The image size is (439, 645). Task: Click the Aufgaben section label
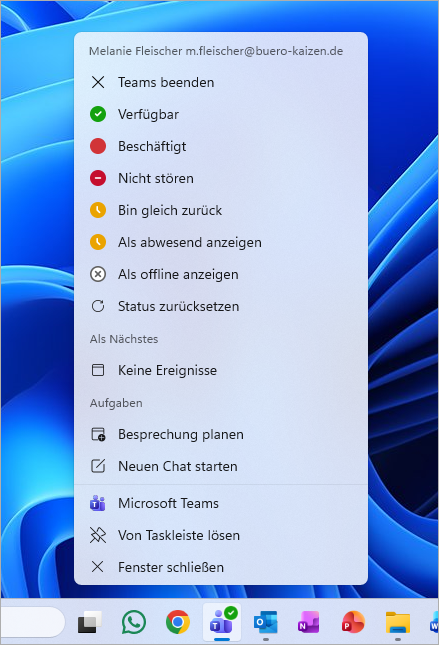pos(116,403)
